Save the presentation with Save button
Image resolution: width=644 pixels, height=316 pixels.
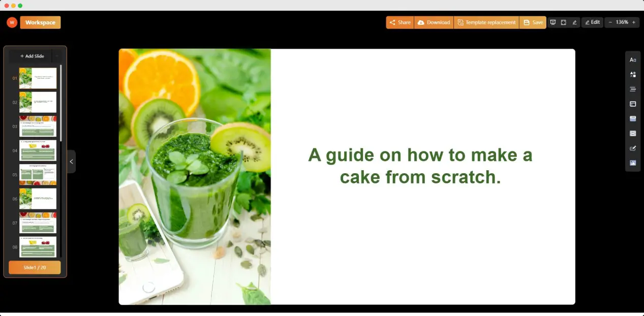click(533, 22)
